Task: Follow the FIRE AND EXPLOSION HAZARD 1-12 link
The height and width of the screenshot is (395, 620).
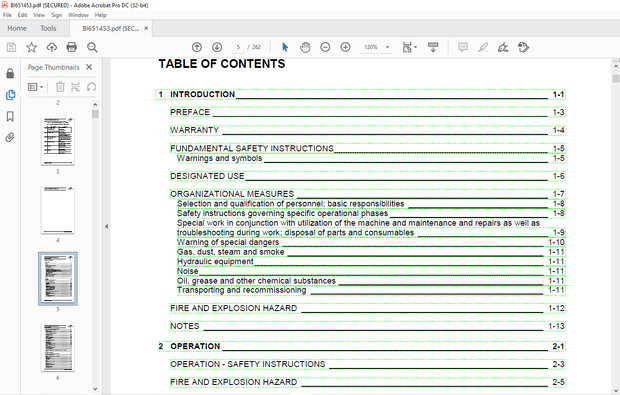Action: pos(368,308)
